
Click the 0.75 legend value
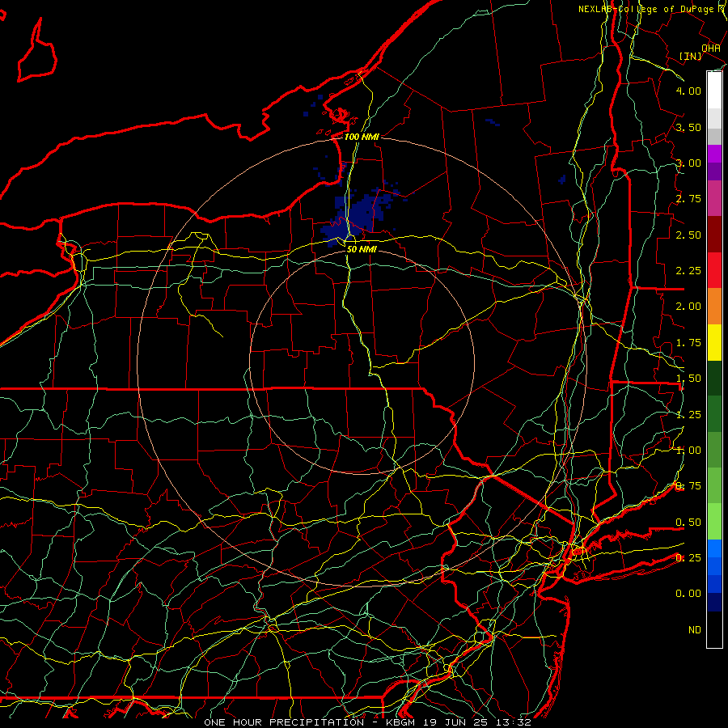tap(688, 486)
